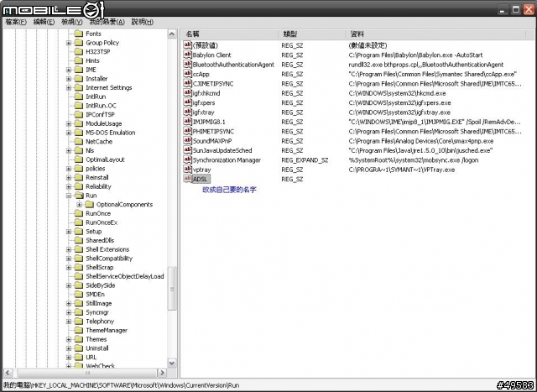Click the Synchronization Manager value icon
This screenshot has width=537, height=392.
point(187,160)
